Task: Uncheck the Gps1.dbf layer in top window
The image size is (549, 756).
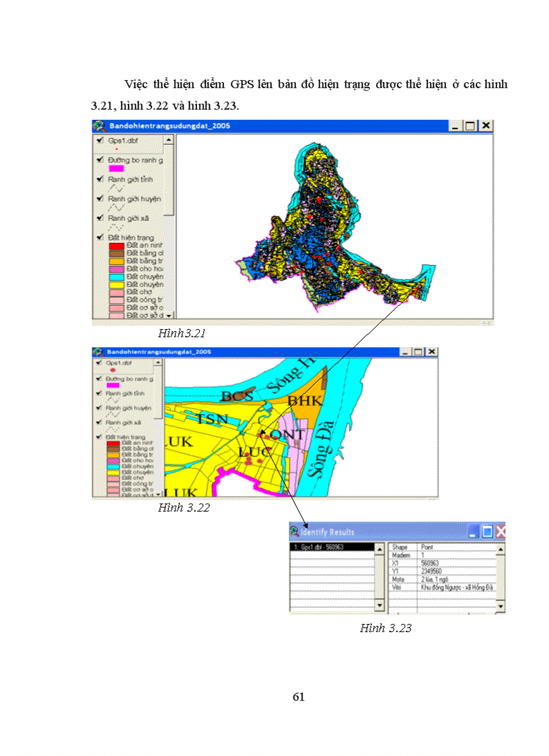Action: coord(100,141)
